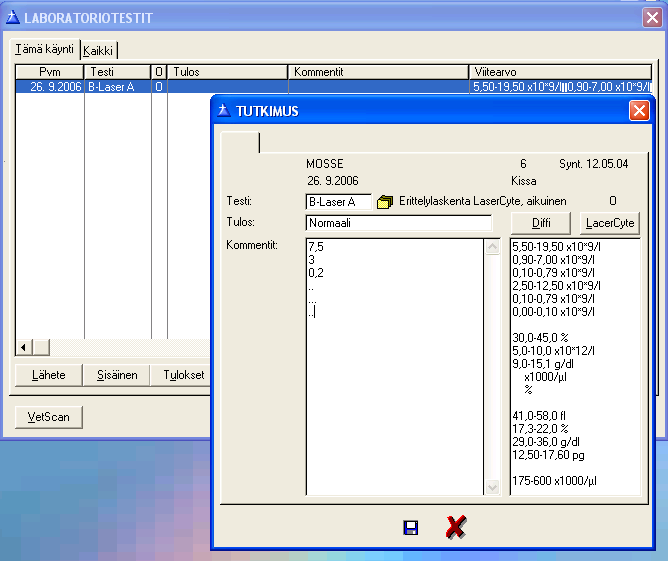Viewport: 668px width, 561px height.
Task: Sort by the Pvm column header
Action: click(49, 72)
